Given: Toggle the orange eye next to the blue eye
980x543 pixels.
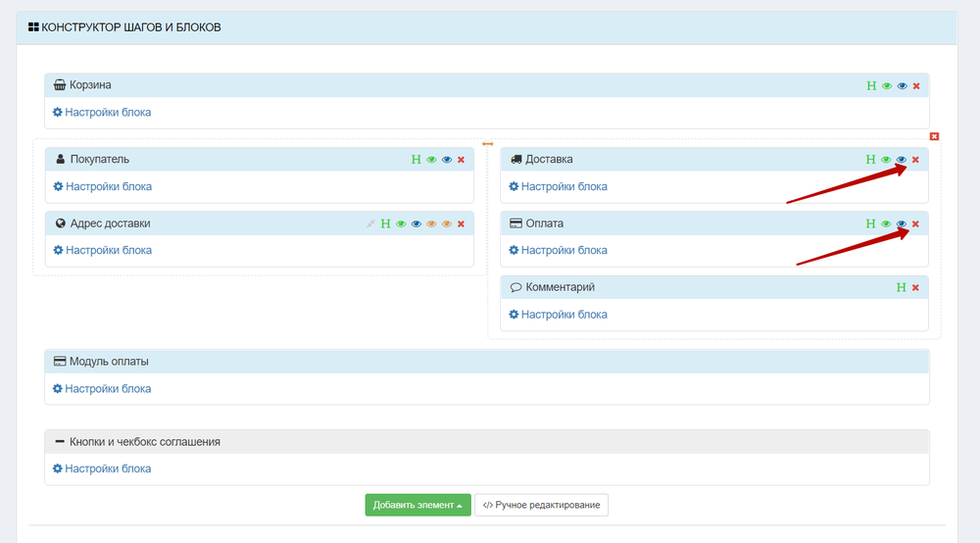Looking at the screenshot, I should tap(431, 223).
